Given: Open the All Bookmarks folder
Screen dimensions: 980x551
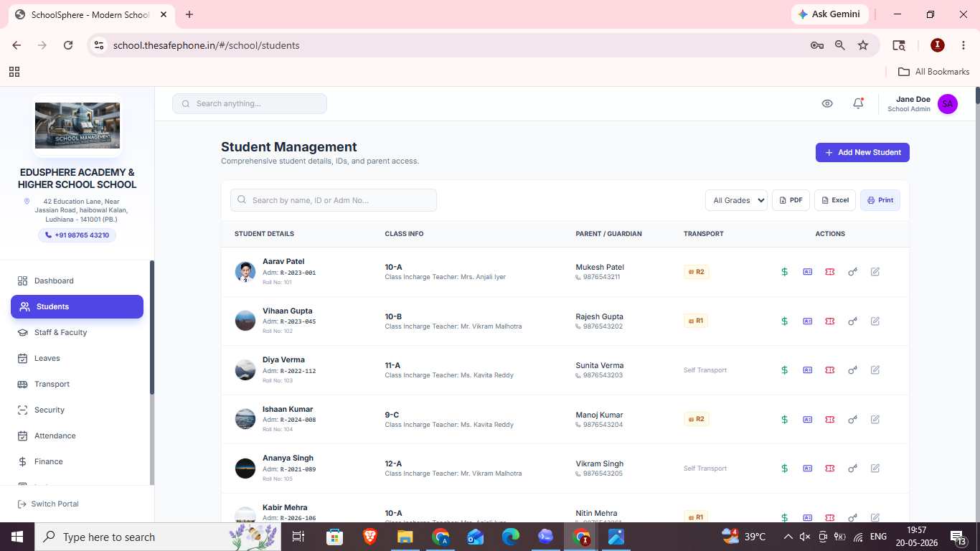Looking at the screenshot, I should (x=934, y=72).
